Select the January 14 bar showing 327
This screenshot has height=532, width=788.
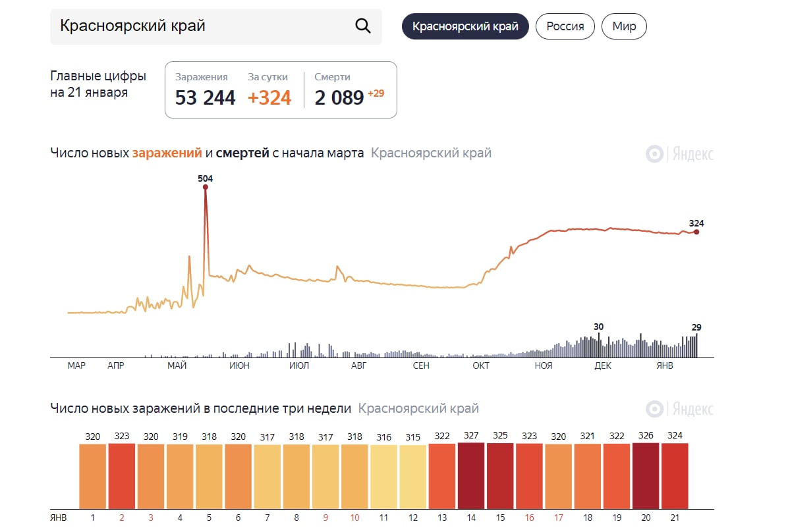click(x=471, y=475)
